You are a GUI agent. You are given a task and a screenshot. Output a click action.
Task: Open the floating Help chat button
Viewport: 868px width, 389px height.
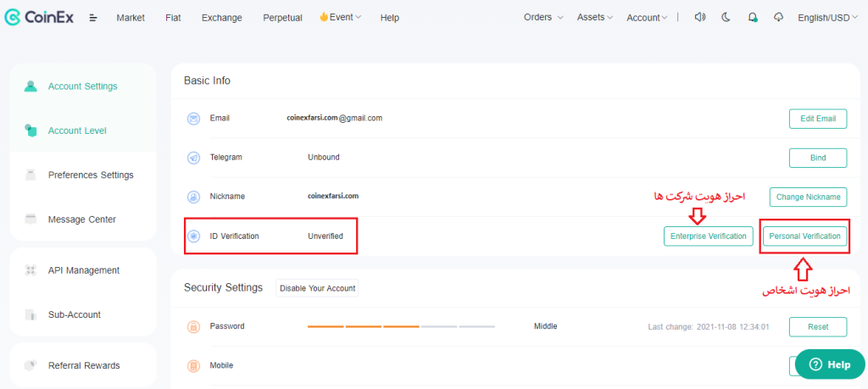(x=830, y=364)
